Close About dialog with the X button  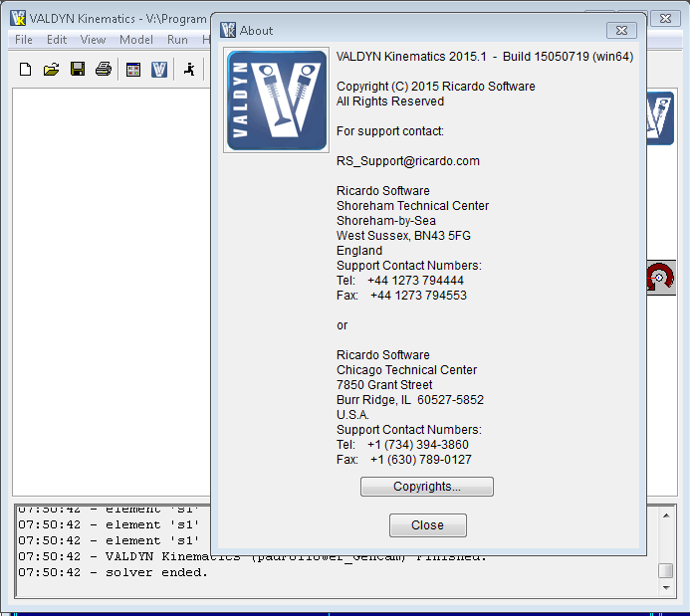(x=621, y=30)
